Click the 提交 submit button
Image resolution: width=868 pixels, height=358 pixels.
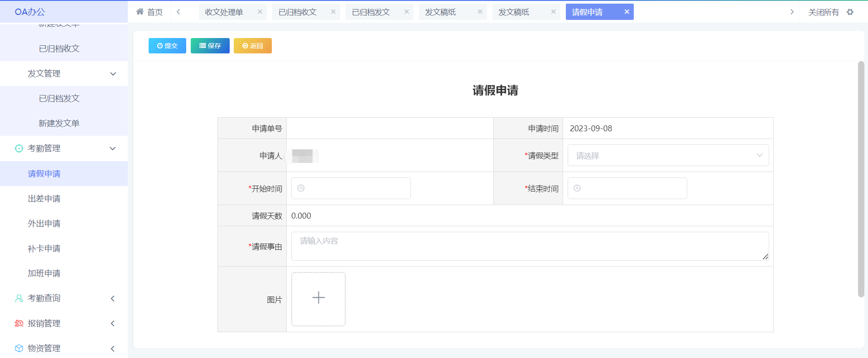[167, 46]
